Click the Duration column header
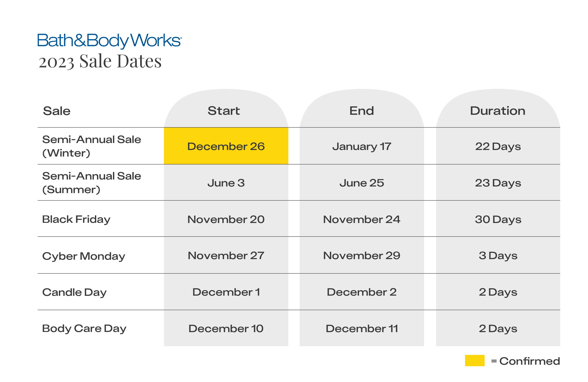The width and height of the screenshot is (588, 382). (x=498, y=111)
